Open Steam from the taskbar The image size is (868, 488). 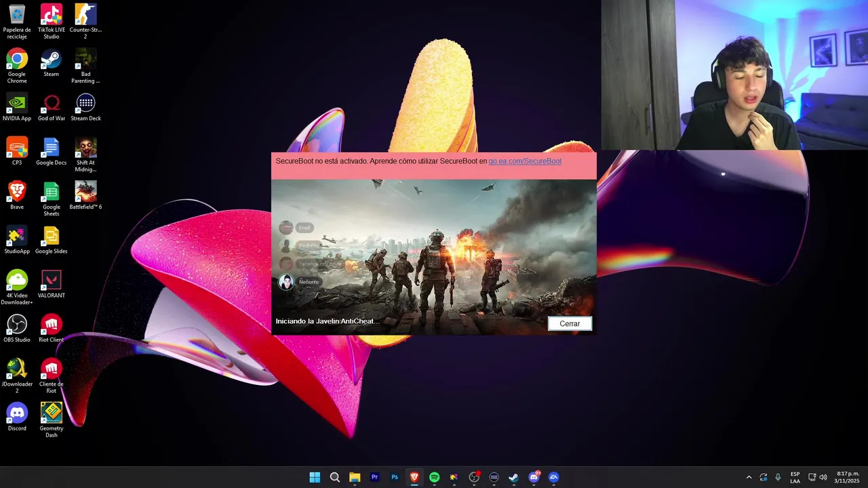[514, 477]
